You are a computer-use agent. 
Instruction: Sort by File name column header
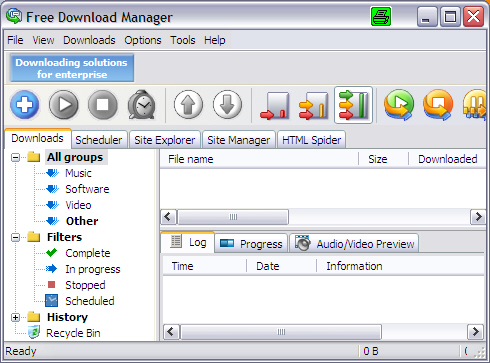click(x=259, y=159)
